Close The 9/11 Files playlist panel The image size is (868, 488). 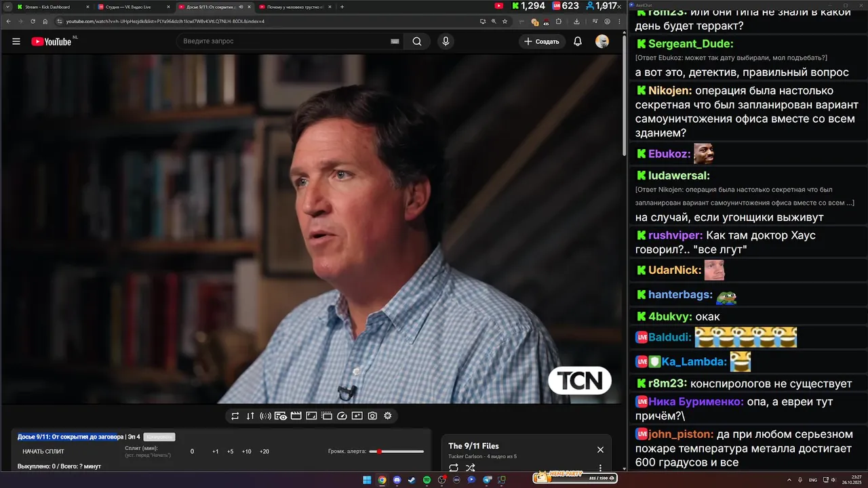(600, 449)
